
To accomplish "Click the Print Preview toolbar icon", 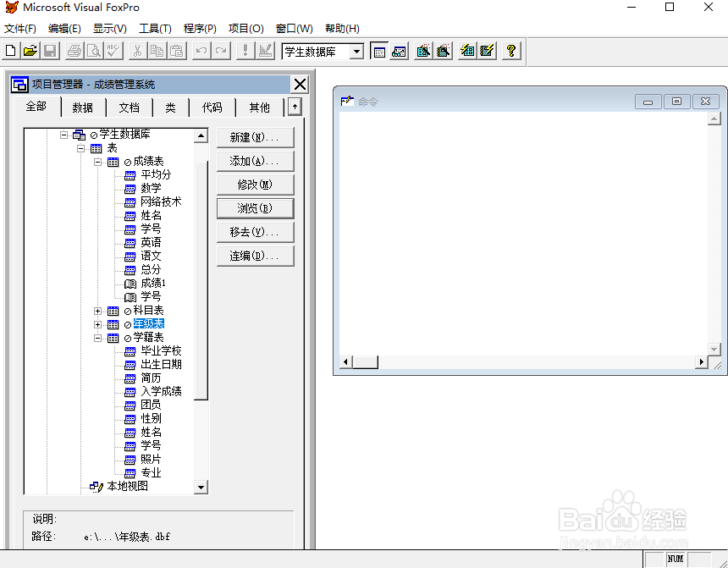I will 94,51.
